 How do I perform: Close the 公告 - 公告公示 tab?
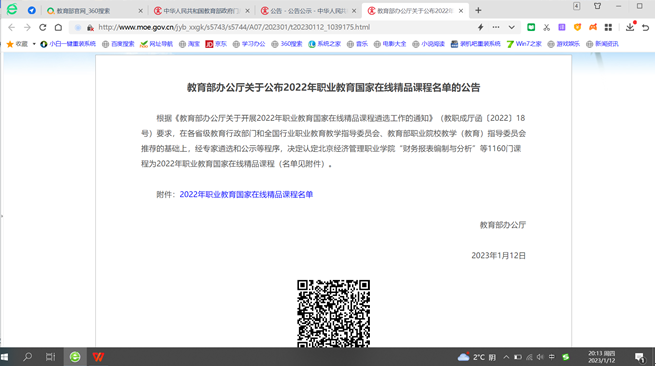354,11
